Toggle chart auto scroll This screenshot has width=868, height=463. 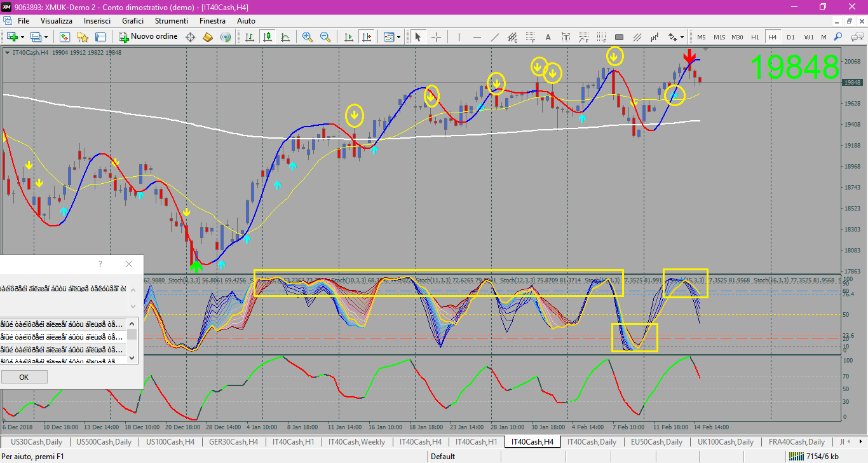coord(348,37)
